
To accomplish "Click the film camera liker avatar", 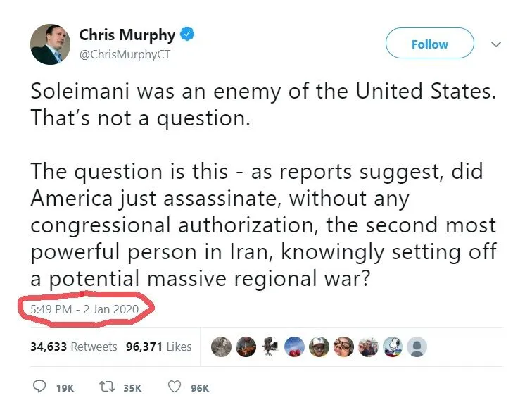I will click(270, 347).
